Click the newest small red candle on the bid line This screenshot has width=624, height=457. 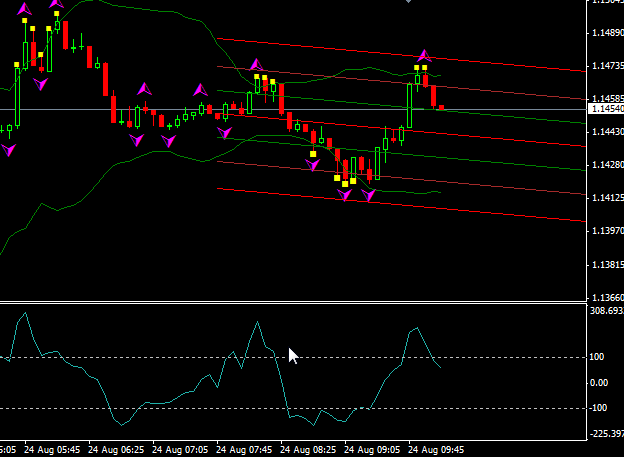click(x=441, y=107)
